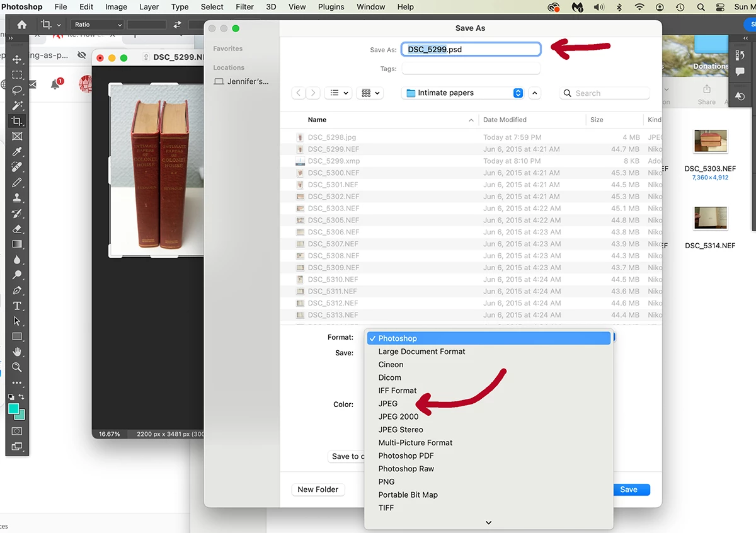Image resolution: width=756 pixels, height=533 pixels.
Task: Click the Save As filename field
Action: click(x=471, y=49)
